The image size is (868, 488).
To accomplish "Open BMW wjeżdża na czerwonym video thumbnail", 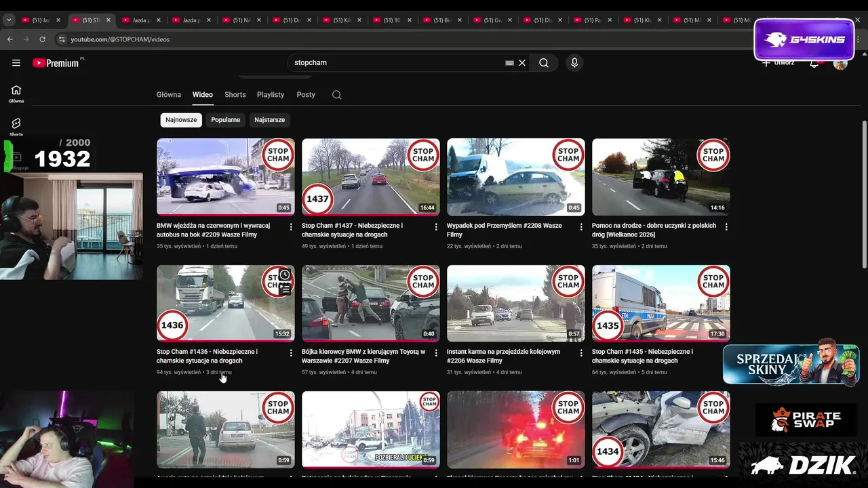I will tap(226, 177).
